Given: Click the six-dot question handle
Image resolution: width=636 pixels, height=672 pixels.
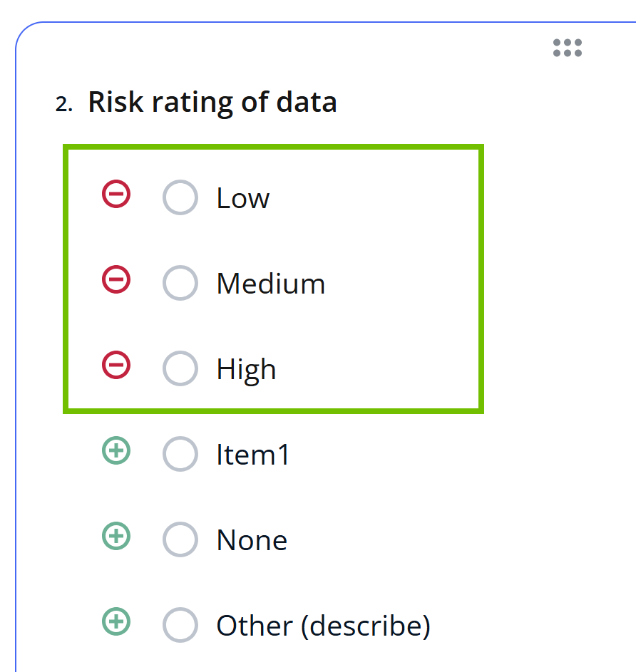Looking at the screenshot, I should tap(567, 48).
